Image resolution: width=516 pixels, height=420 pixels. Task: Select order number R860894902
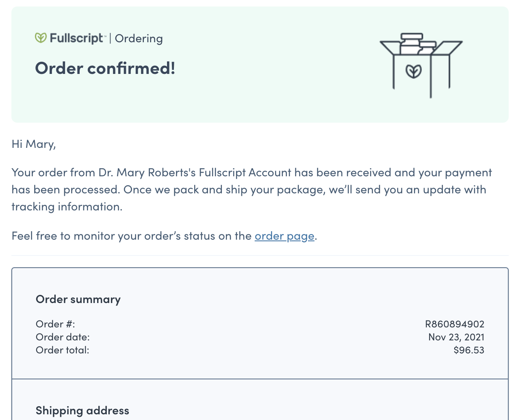click(455, 324)
